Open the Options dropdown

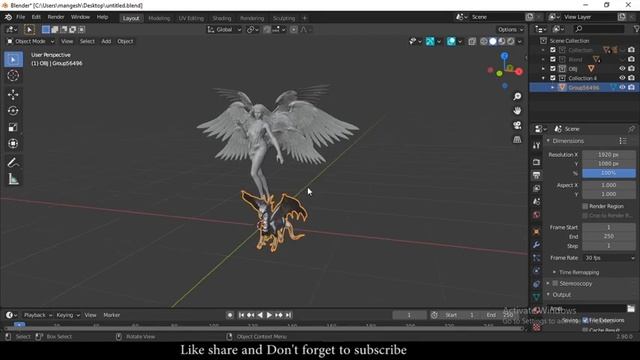click(x=510, y=29)
